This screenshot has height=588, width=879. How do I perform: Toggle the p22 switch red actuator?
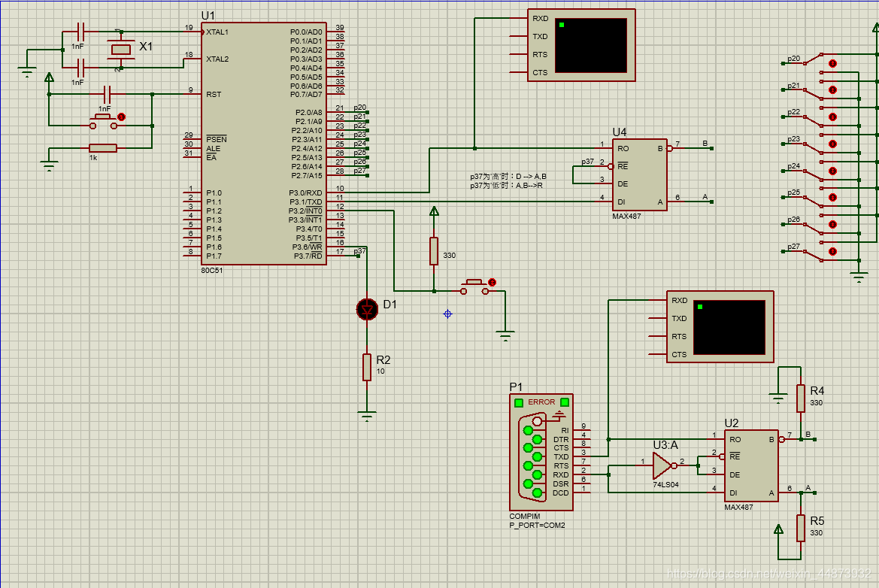point(832,117)
